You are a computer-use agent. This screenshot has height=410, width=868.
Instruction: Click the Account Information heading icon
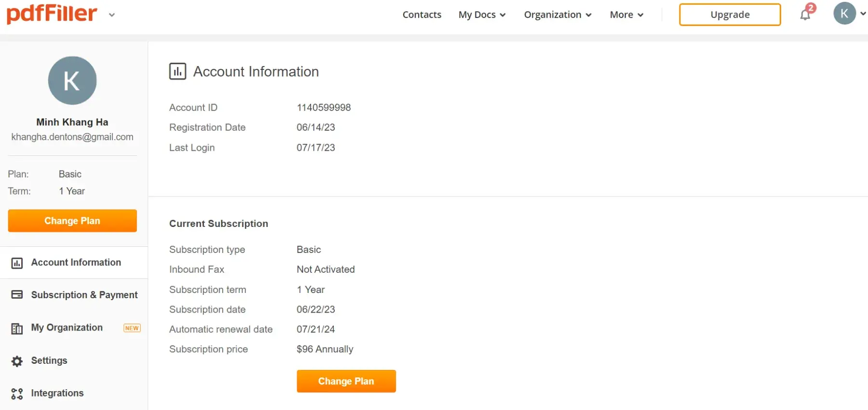tap(177, 71)
